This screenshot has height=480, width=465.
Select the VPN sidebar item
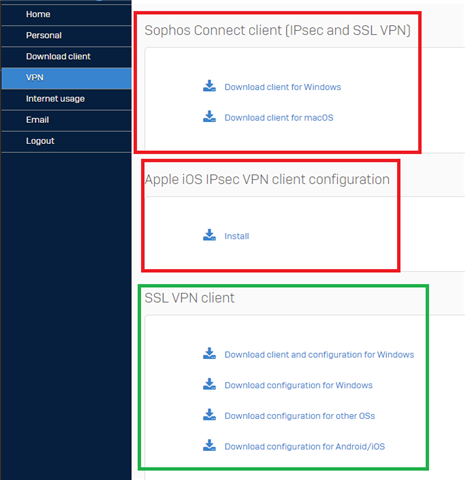[x=66, y=78]
